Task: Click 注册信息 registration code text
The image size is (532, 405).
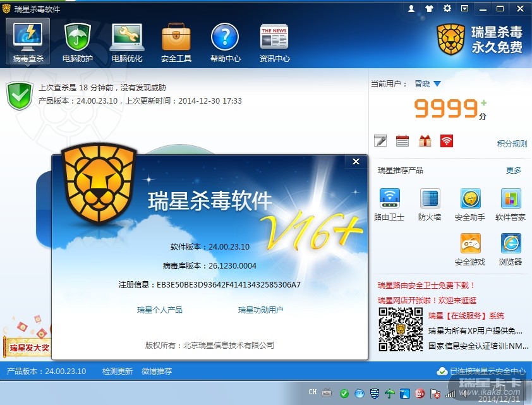Action: click(210, 284)
